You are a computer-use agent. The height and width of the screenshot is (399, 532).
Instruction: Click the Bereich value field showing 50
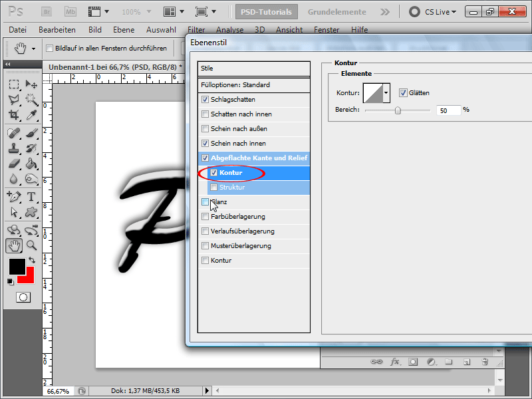(448, 110)
